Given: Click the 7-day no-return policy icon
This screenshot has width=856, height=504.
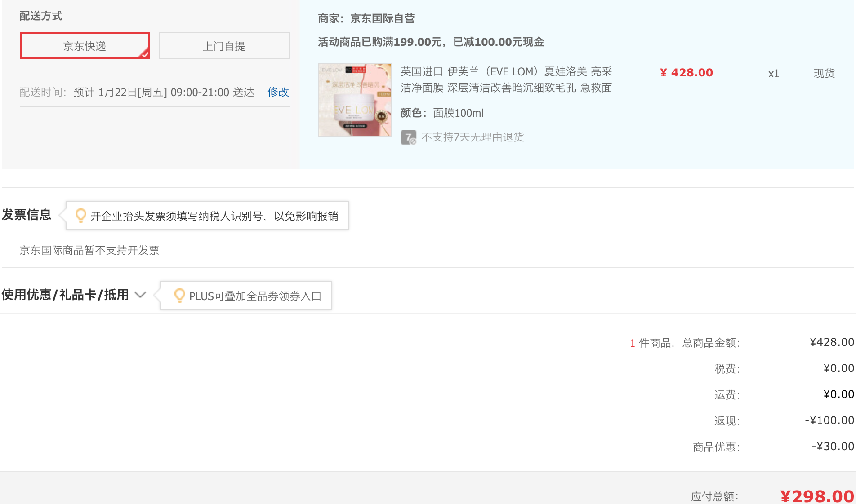Looking at the screenshot, I should tap(408, 137).
